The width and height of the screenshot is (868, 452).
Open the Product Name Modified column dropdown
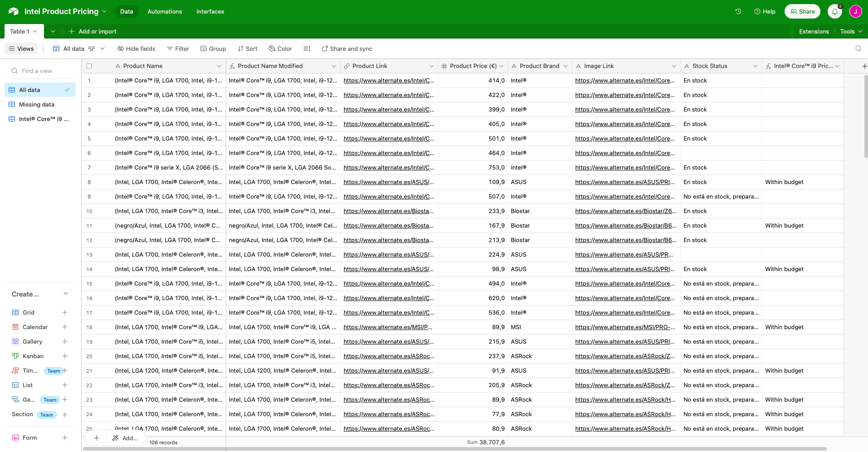click(x=334, y=66)
